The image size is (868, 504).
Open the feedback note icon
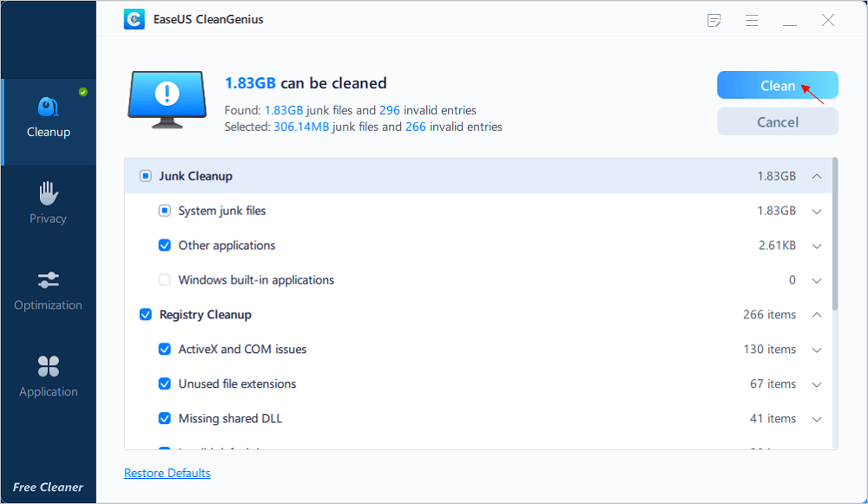pos(713,19)
